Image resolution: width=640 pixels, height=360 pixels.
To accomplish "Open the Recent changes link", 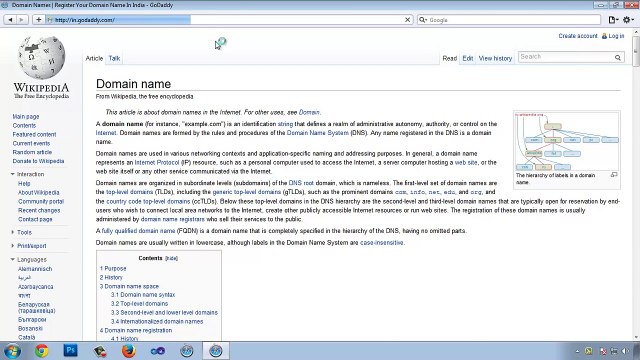I will click(x=39, y=210).
